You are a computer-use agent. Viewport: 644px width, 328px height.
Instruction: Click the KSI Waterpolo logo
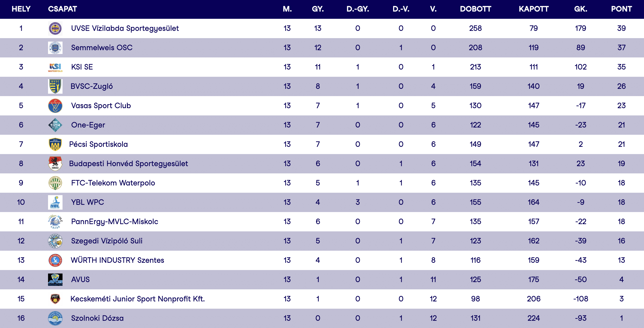(55, 67)
